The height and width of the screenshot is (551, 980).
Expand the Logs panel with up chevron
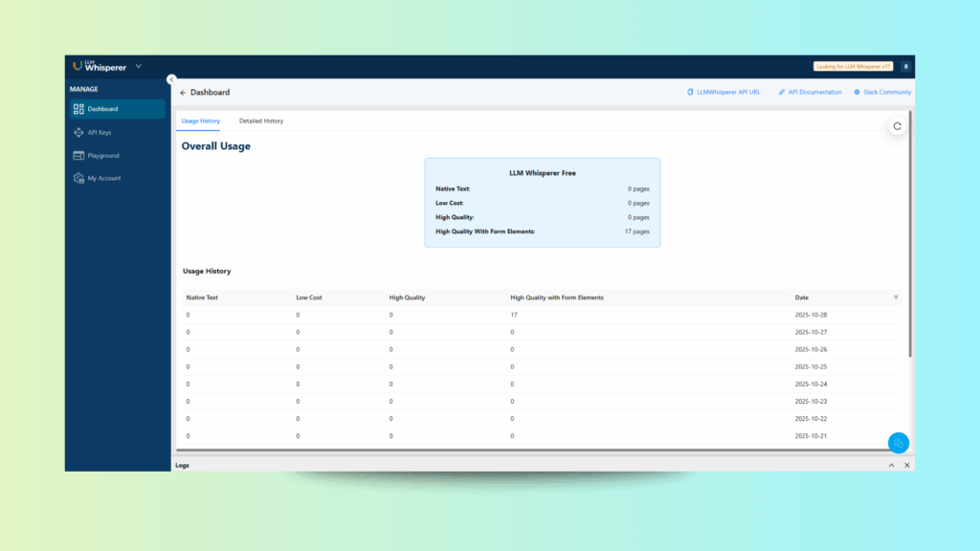(891, 465)
